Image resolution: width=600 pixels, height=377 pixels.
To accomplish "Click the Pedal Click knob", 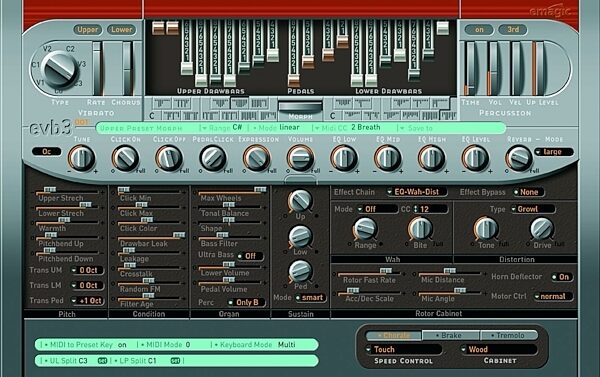I will [x=213, y=158].
